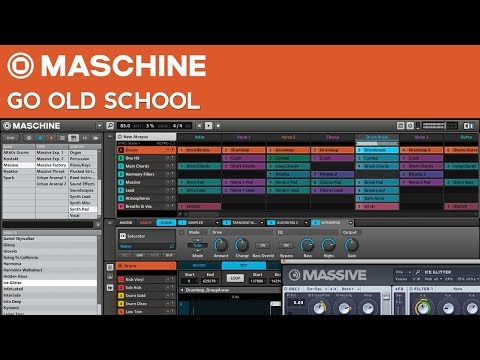
Task: Open the browser search magnifier icon
Action: (x=110, y=126)
